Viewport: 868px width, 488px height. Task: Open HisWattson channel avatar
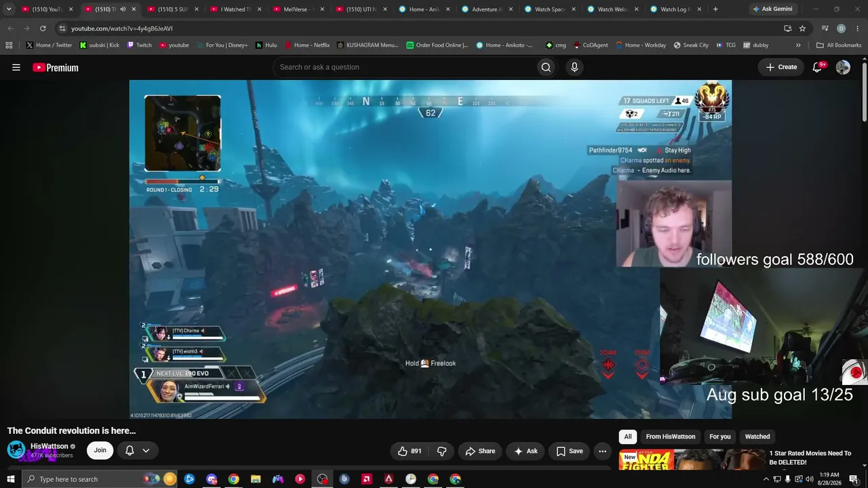point(16,449)
